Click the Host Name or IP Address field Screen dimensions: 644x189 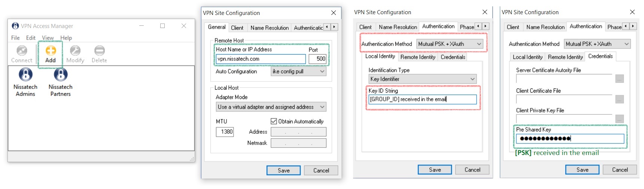(261, 59)
